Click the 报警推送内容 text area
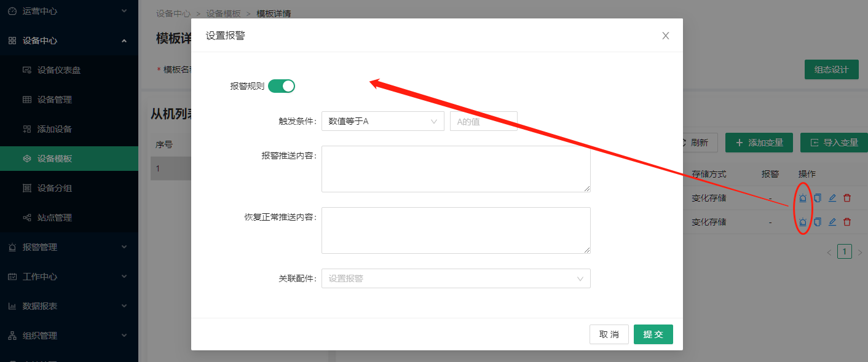Viewport: 868px width, 362px height. coord(456,169)
